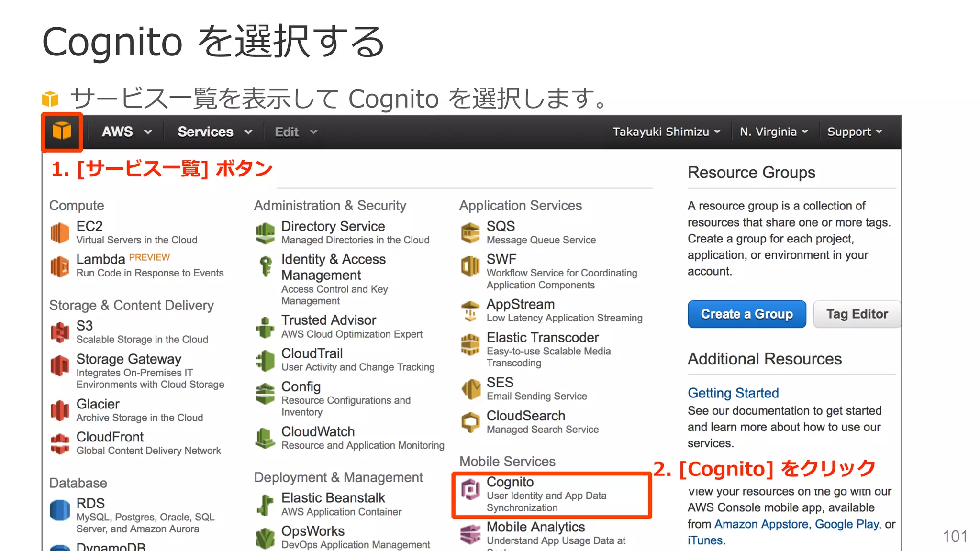Select the Directory Service name
The height and width of the screenshot is (551, 980).
point(333,226)
